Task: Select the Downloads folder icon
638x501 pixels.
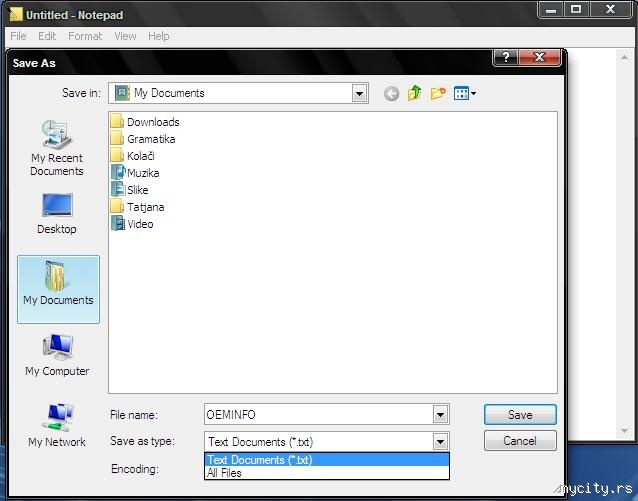Action: (x=117, y=122)
